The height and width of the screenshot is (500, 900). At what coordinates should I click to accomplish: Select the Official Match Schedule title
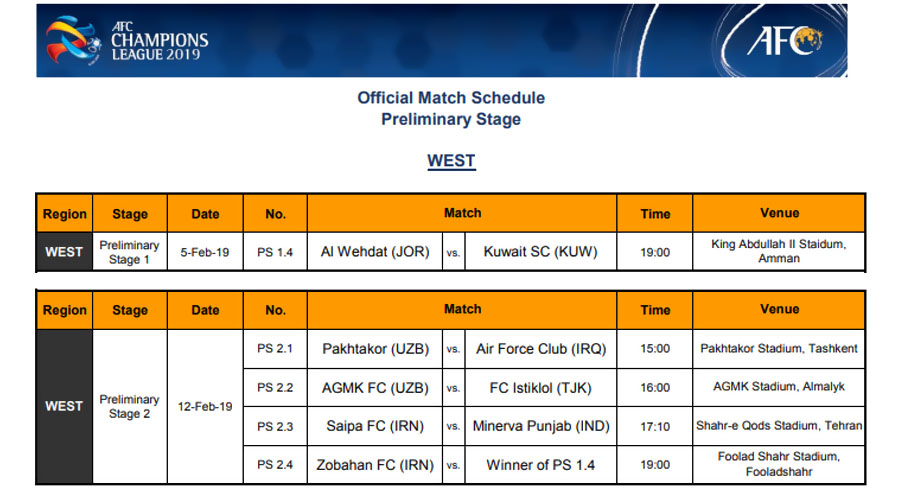(451, 98)
